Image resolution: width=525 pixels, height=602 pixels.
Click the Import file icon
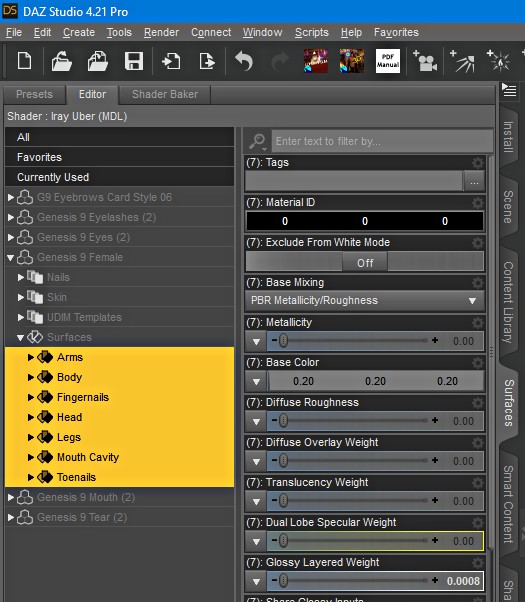point(171,61)
